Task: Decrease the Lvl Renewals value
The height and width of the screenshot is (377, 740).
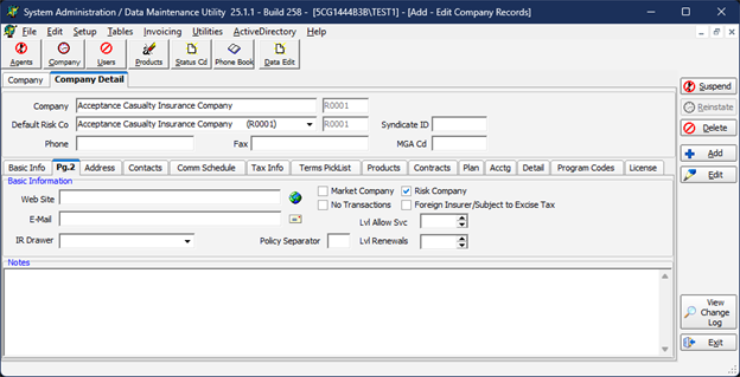Action: tap(462, 245)
